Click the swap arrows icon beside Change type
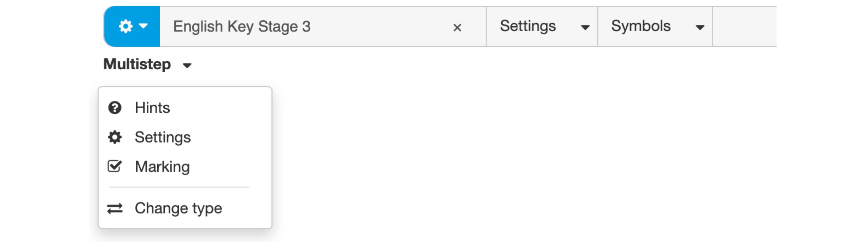The width and height of the screenshot is (868, 242). click(115, 208)
